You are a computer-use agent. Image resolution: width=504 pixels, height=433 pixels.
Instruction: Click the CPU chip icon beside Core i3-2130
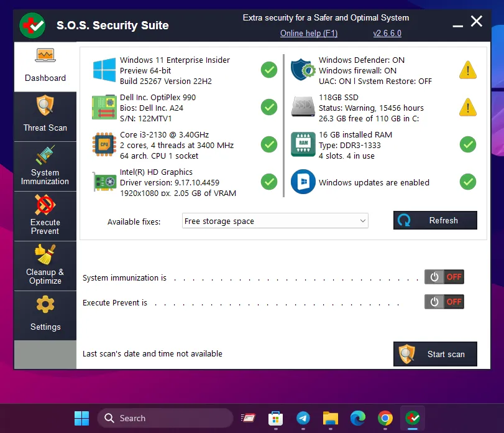pyautogui.click(x=104, y=144)
